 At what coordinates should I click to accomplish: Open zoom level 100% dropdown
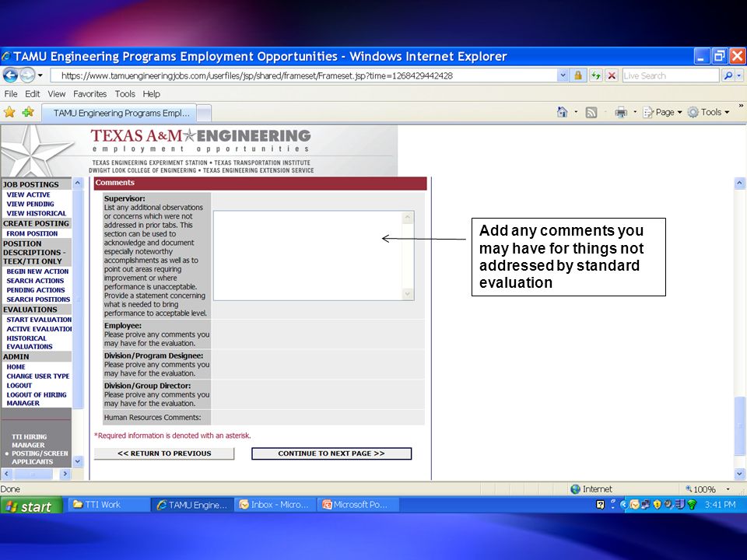click(x=728, y=489)
